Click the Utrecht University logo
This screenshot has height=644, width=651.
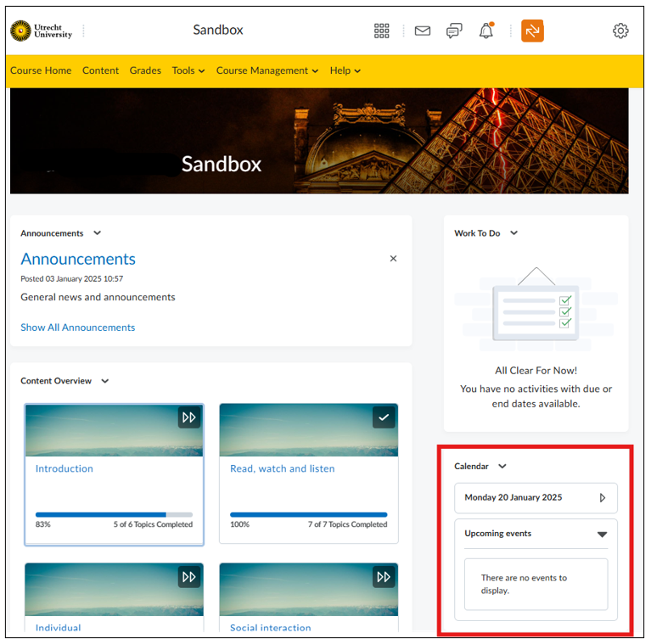[41, 31]
